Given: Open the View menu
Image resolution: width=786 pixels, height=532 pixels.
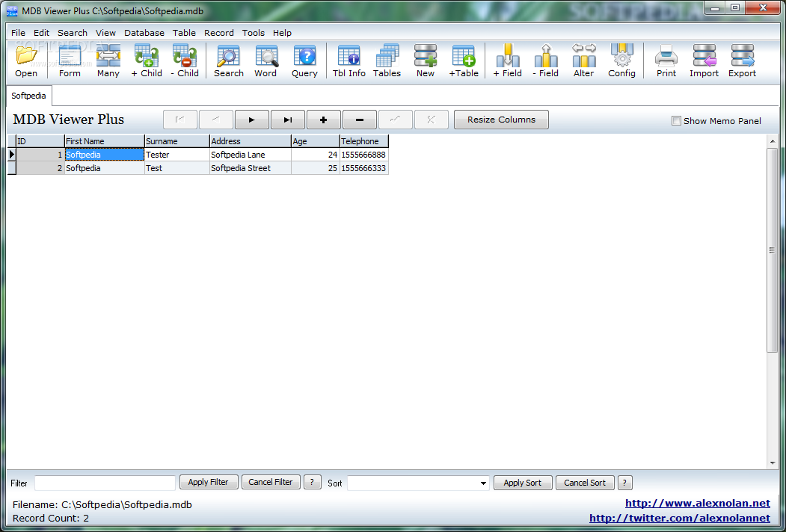Looking at the screenshot, I should (105, 33).
